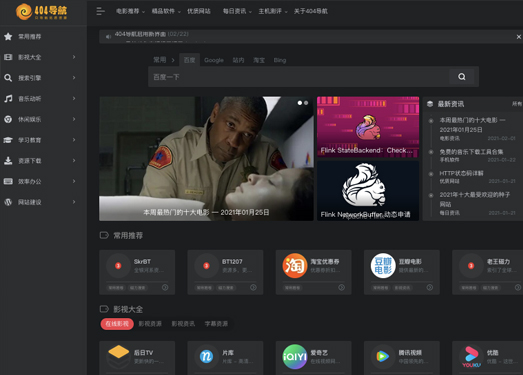Click the layers icon next to 最新资讯

click(x=430, y=104)
